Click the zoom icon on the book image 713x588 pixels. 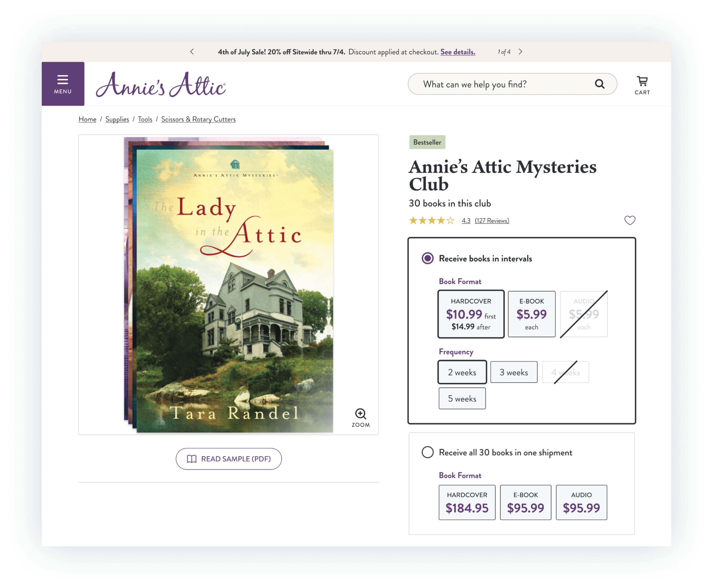[x=361, y=414]
